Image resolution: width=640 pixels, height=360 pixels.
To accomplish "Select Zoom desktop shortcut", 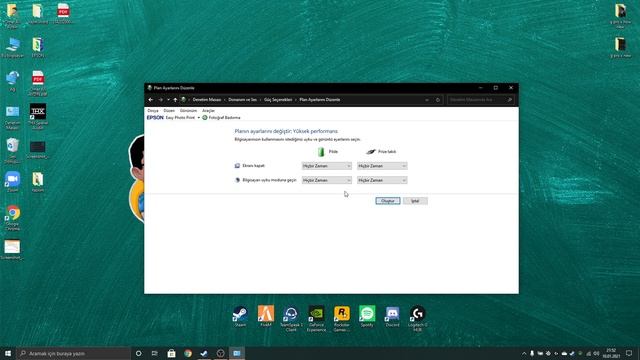I will pos(13,182).
